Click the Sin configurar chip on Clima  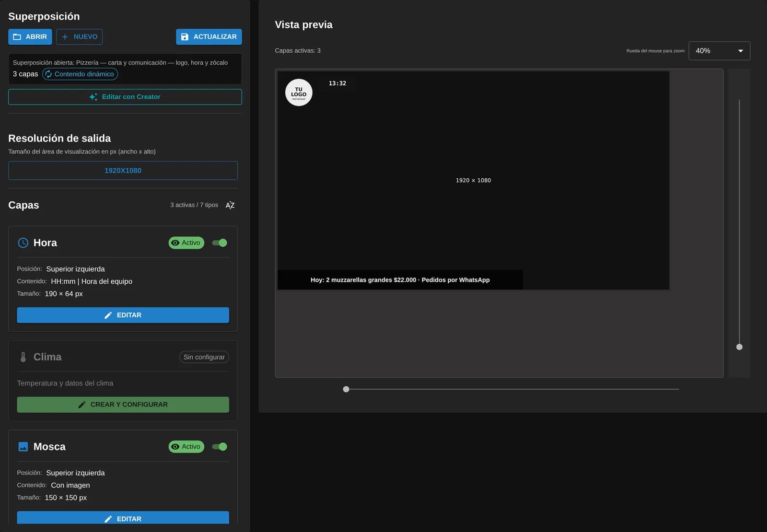click(204, 357)
